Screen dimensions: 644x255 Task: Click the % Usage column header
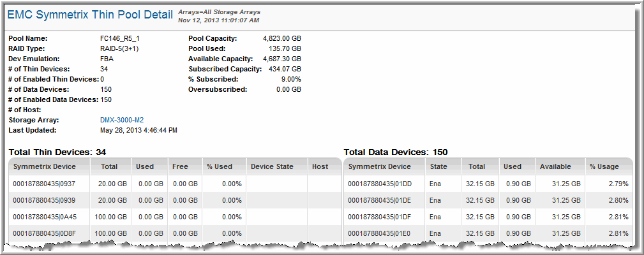pos(604,167)
